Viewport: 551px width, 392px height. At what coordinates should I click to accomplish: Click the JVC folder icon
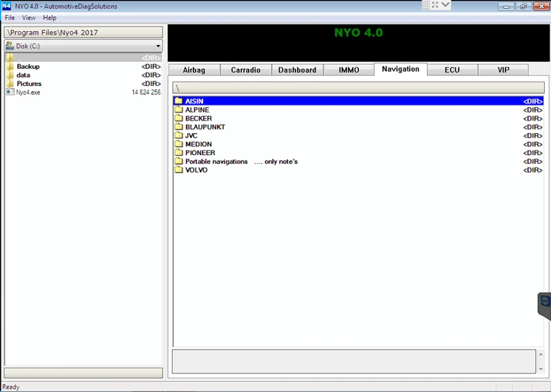click(x=179, y=135)
